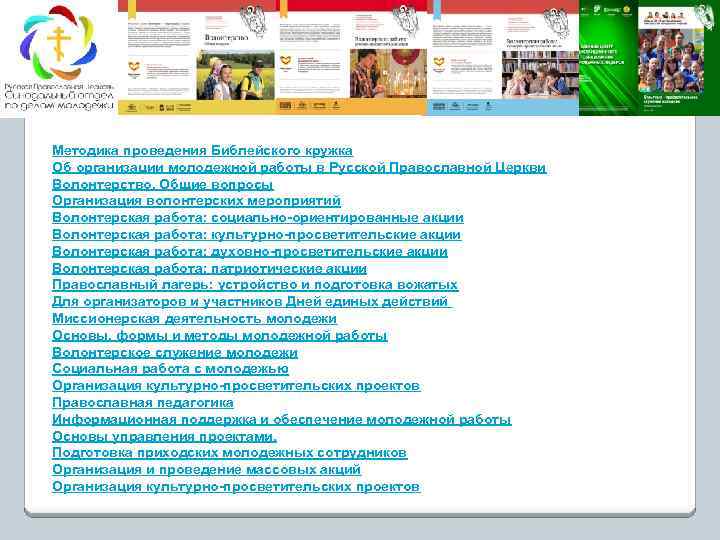Click the Синодальный отдел по делам молодежи caption
Image resolution: width=720 pixels, height=540 pixels.
[59, 101]
